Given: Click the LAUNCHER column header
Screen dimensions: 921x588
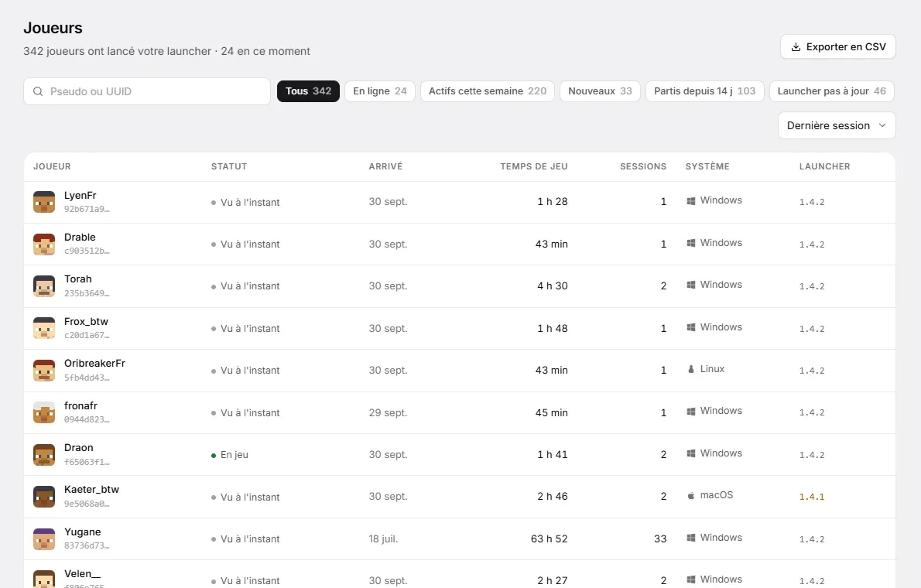Looking at the screenshot, I should 825,167.
